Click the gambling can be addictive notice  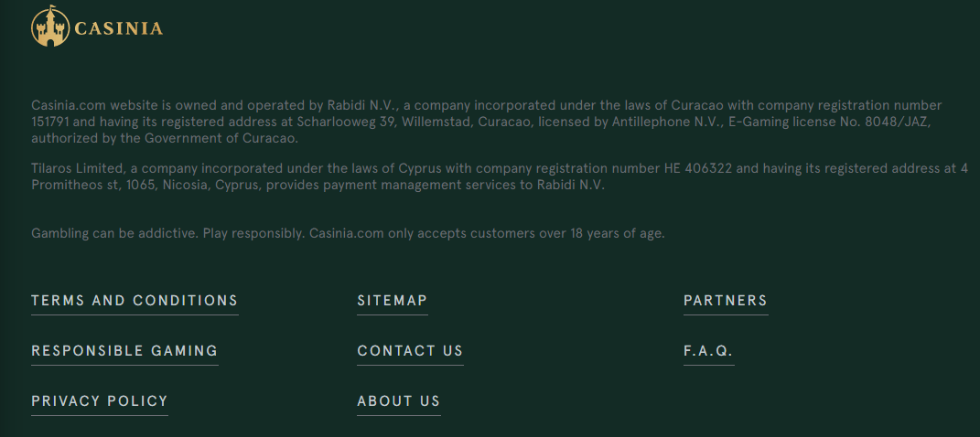coord(348,234)
